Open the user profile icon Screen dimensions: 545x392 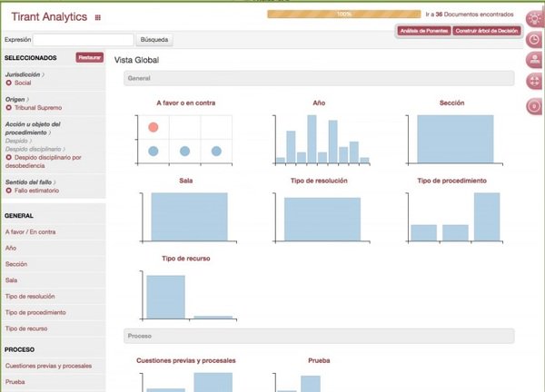(x=534, y=60)
